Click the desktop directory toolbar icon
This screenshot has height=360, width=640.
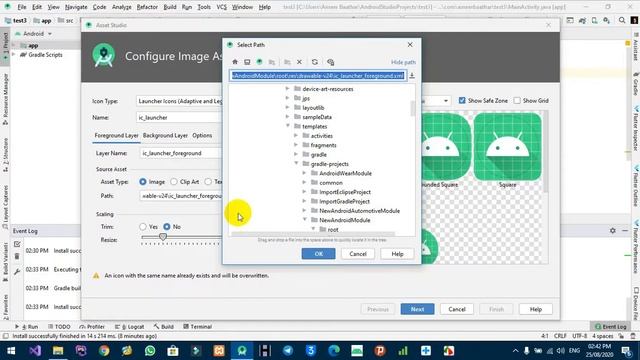pos(247,62)
